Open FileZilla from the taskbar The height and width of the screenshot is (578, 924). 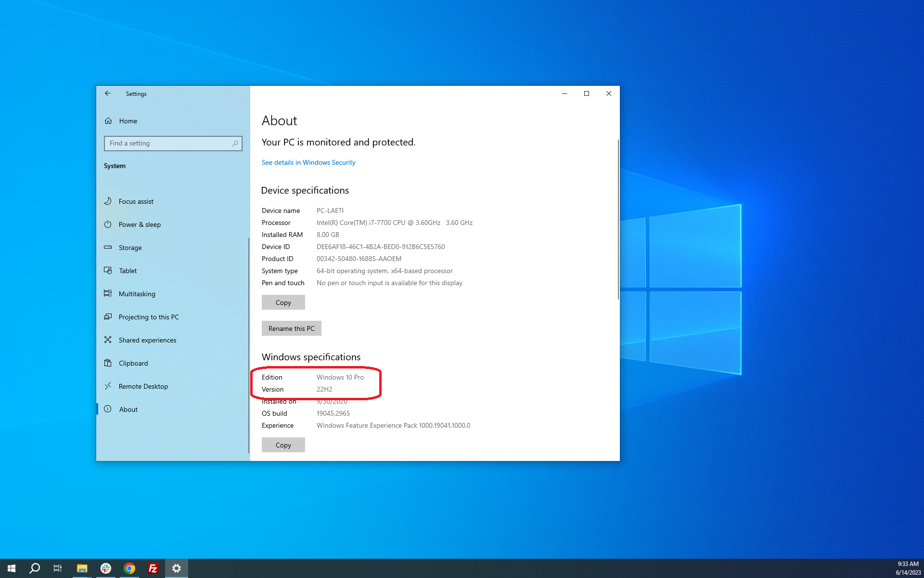click(x=153, y=568)
